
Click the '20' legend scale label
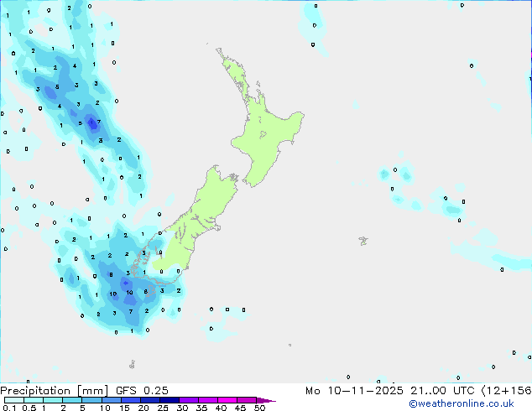(143, 408)
